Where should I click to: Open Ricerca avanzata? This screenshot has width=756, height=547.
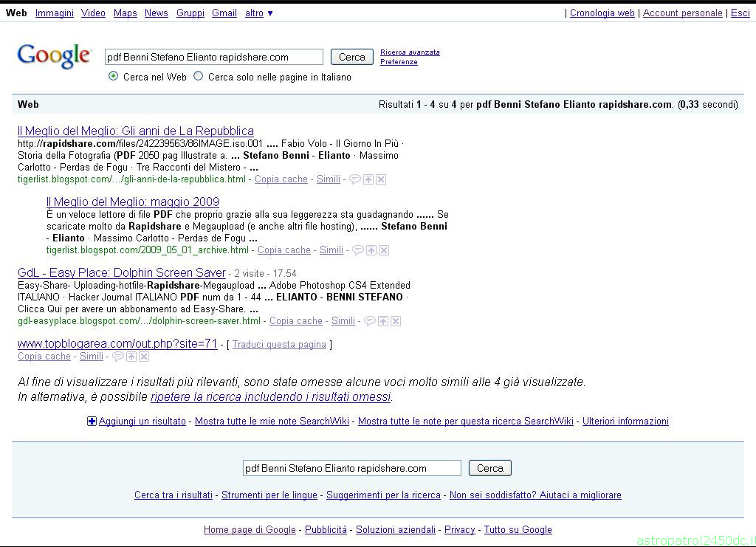[410, 52]
